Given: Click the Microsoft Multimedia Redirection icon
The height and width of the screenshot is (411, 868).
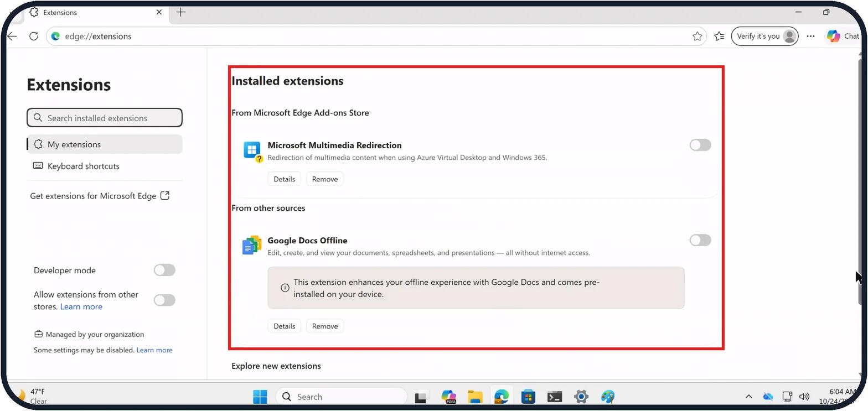Looking at the screenshot, I should [x=252, y=150].
